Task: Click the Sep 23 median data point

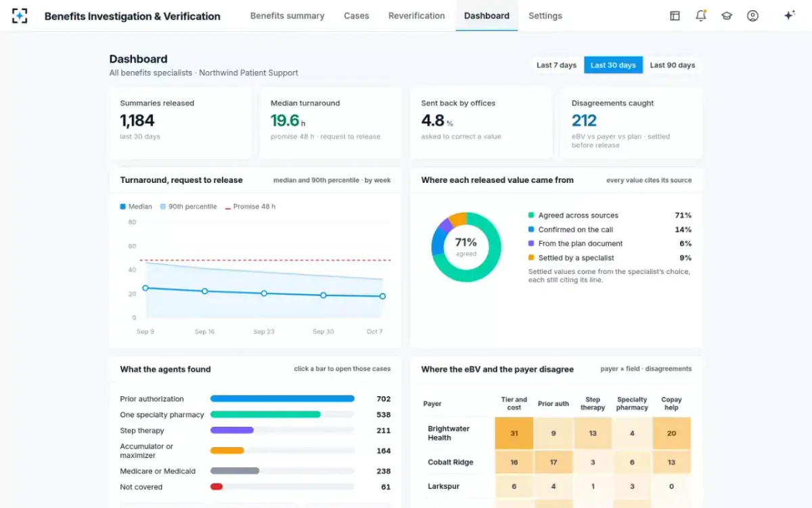Action: coord(264,293)
